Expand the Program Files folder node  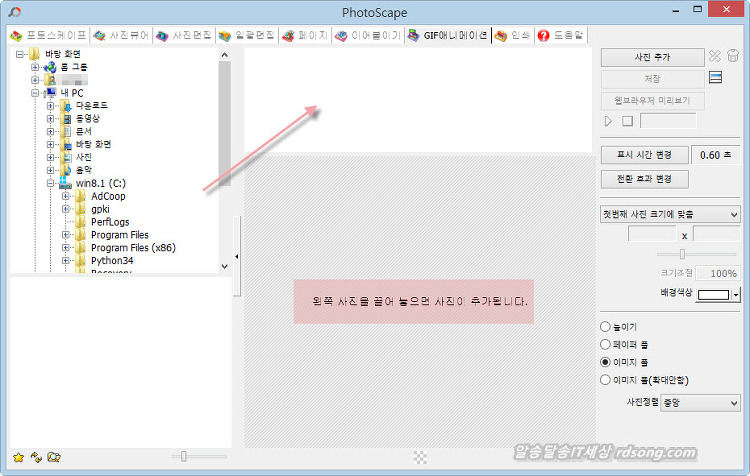66,236
